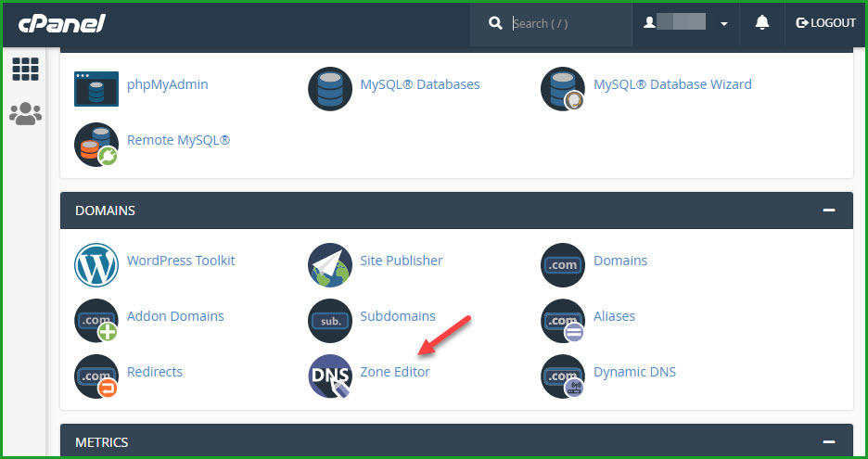
Task: Open the Redirects link
Action: [155, 372]
